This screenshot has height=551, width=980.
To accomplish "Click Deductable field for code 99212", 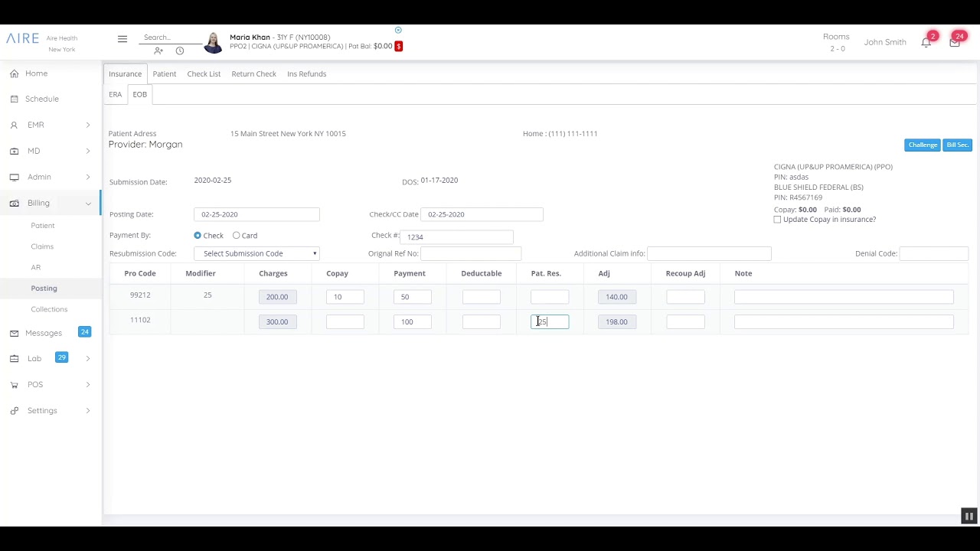I will coord(482,297).
